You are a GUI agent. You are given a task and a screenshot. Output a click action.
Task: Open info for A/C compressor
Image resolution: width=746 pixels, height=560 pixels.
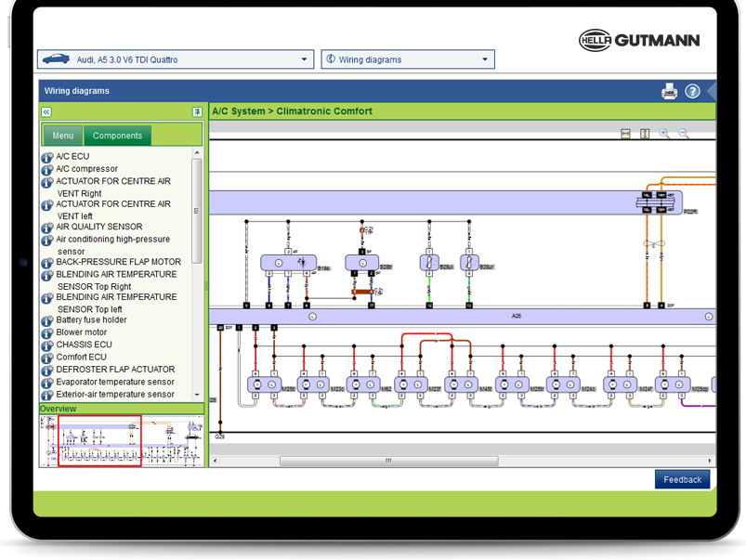pyautogui.click(x=47, y=170)
